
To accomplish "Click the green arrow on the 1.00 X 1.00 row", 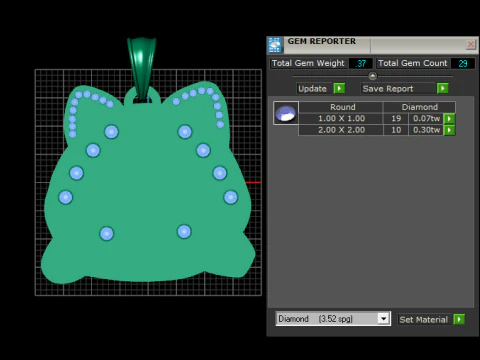I will [x=449, y=118].
